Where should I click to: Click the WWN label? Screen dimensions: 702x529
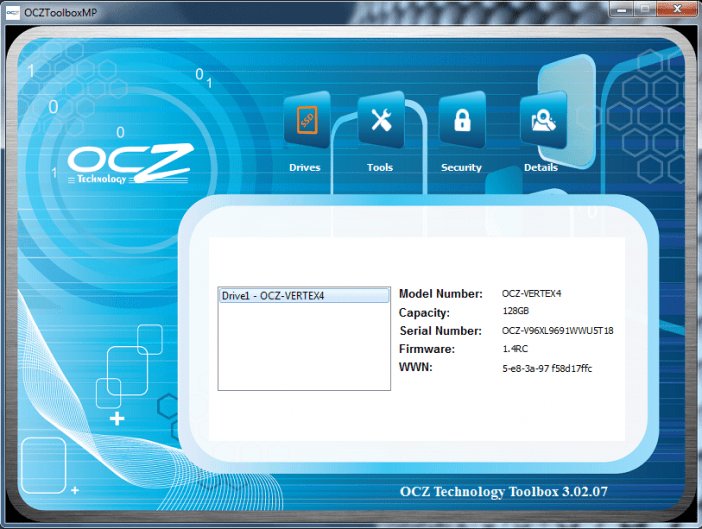point(415,367)
